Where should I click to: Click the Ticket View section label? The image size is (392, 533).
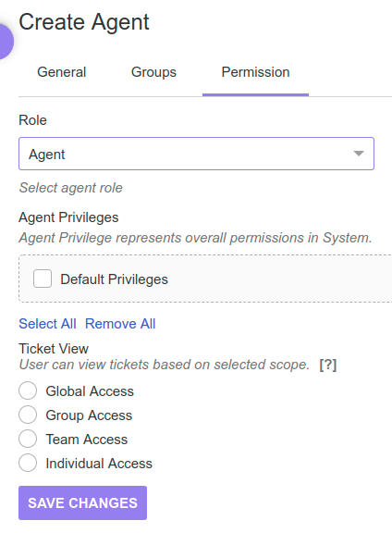coord(54,349)
